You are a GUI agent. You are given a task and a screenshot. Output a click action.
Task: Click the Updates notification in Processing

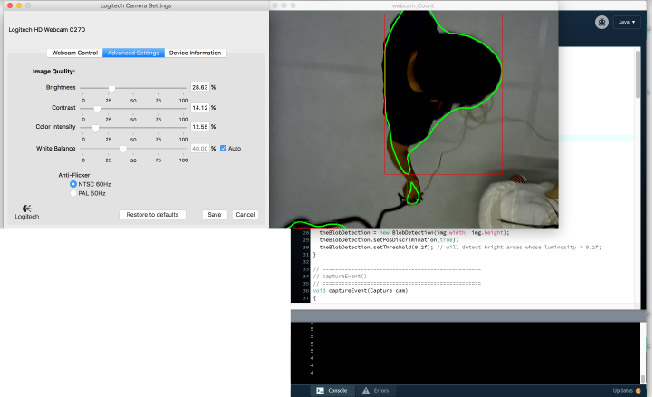(626, 390)
